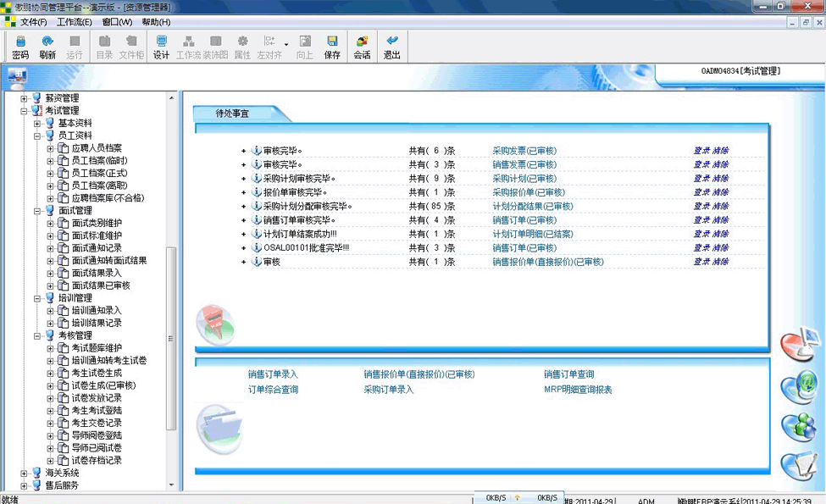Screen dimensions: 826x504
Task: Switch to the 待处事宜 tab
Action: pyautogui.click(x=232, y=113)
